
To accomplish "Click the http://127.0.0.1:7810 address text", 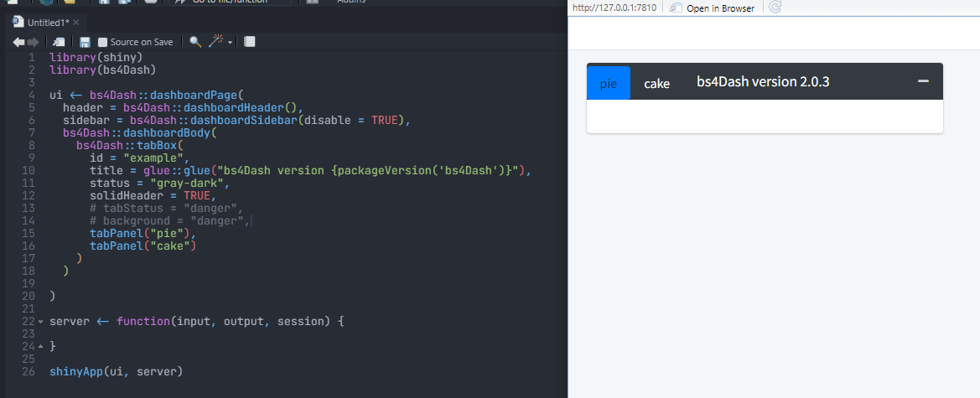I will pyautogui.click(x=614, y=8).
